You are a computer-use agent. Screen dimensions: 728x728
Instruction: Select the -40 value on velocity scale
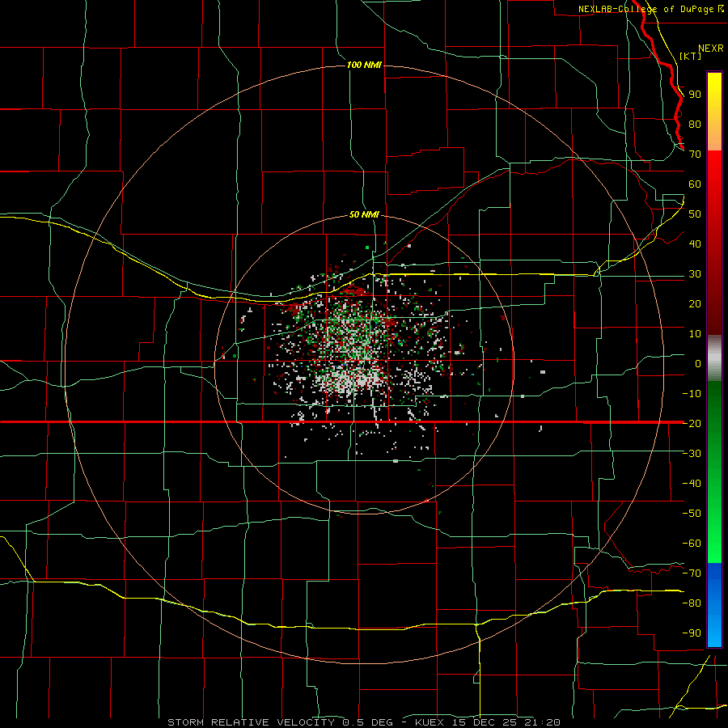[692, 484]
